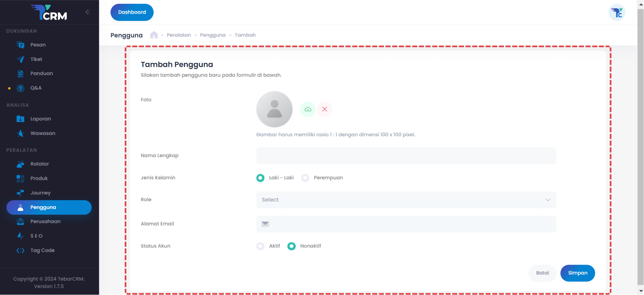Select Laki - Laki gender option
Screen dimensions: 644x295
(x=260, y=178)
